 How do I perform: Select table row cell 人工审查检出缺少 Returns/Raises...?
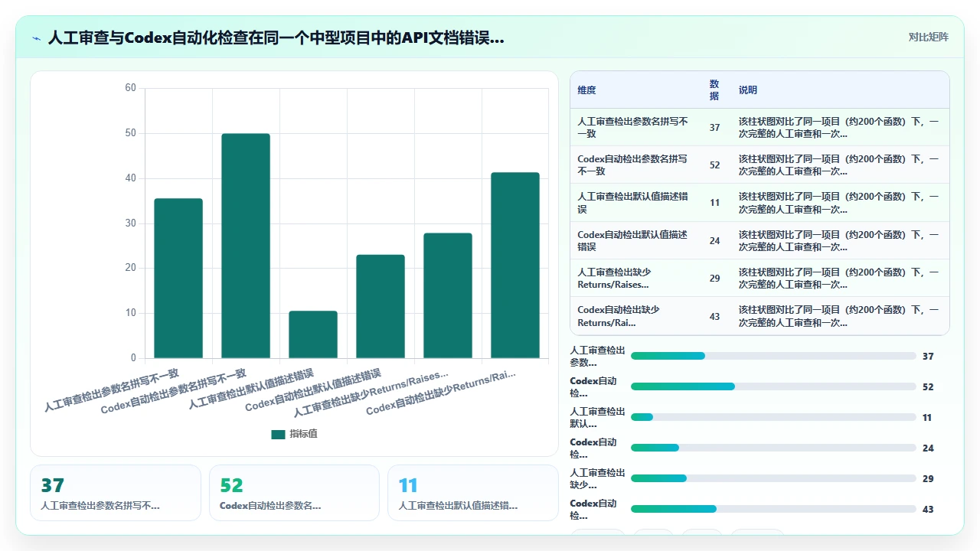[x=635, y=278]
